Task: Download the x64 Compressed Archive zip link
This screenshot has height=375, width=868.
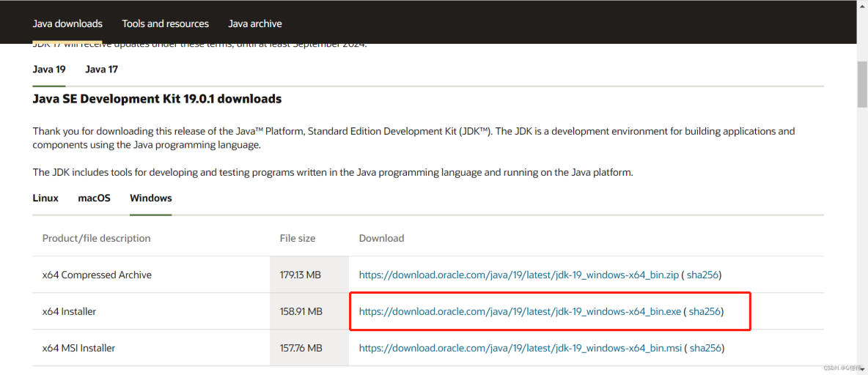Action: point(518,275)
